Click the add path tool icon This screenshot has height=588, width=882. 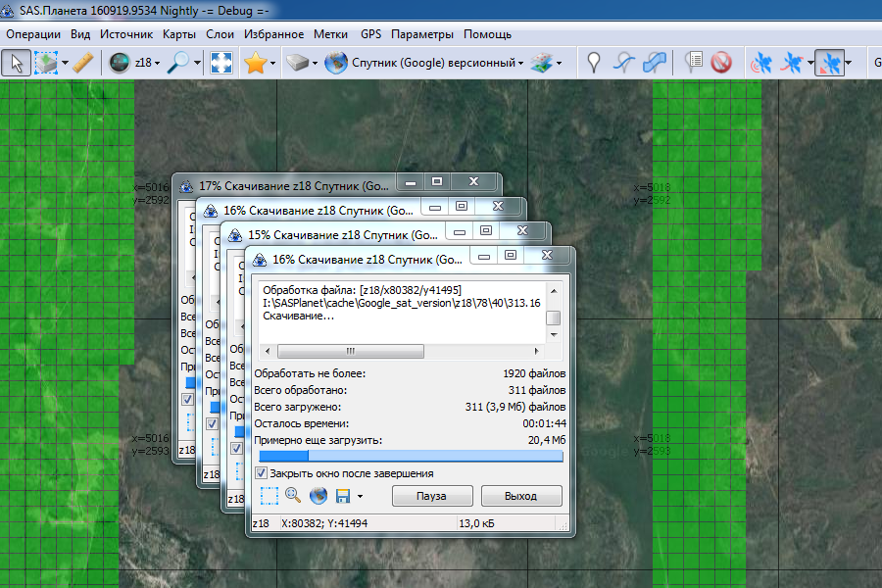pyautogui.click(x=624, y=63)
